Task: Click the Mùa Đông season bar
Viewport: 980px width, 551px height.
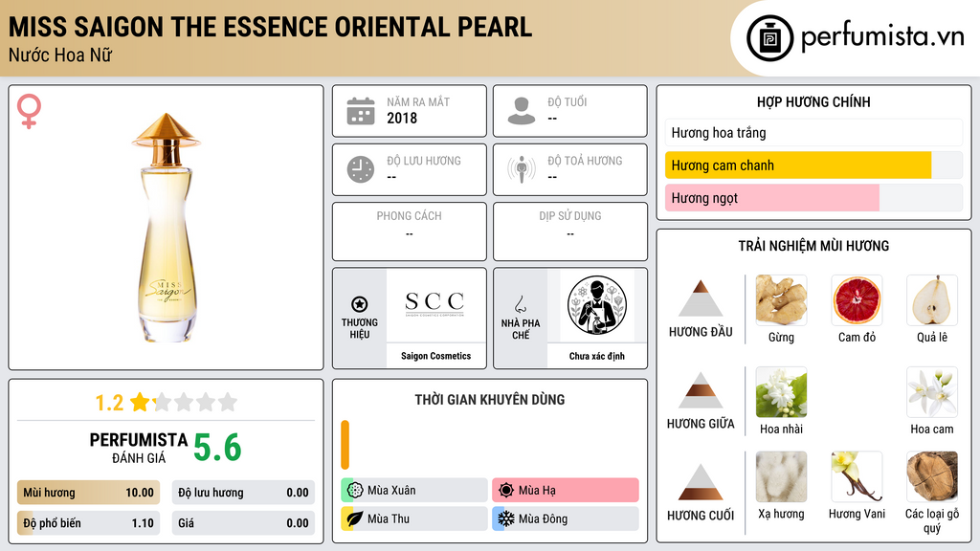Action: 566,518
